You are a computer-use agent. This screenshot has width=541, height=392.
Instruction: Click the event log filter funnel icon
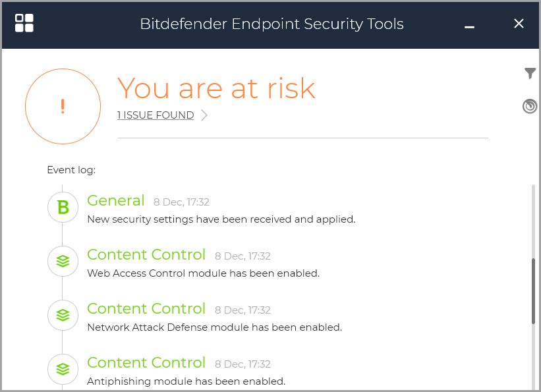(530, 74)
